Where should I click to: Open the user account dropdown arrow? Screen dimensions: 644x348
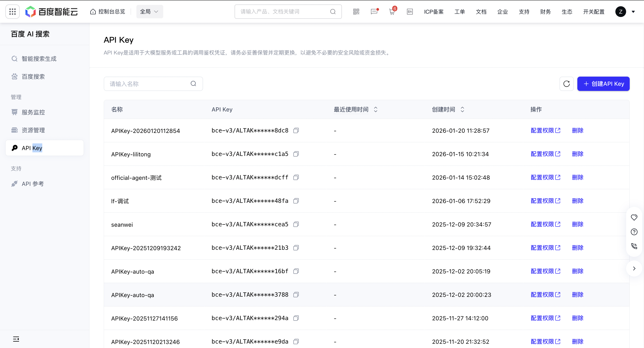click(633, 12)
